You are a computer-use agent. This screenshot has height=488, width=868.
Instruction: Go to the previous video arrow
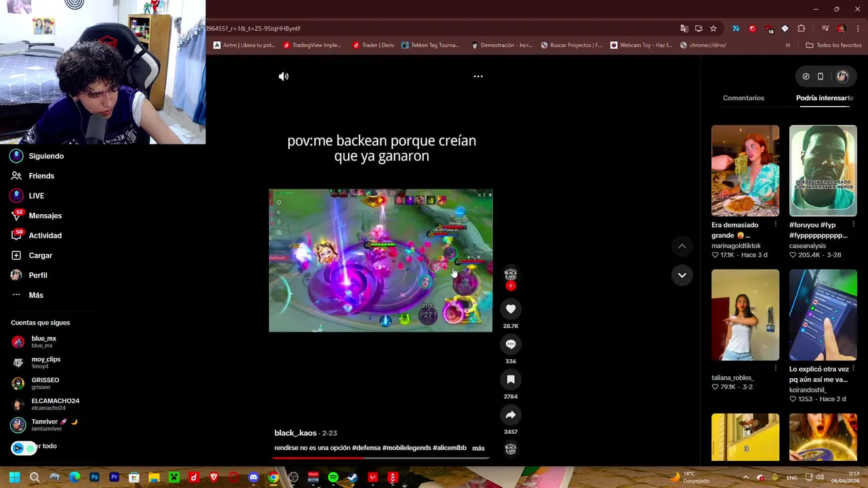click(x=682, y=246)
